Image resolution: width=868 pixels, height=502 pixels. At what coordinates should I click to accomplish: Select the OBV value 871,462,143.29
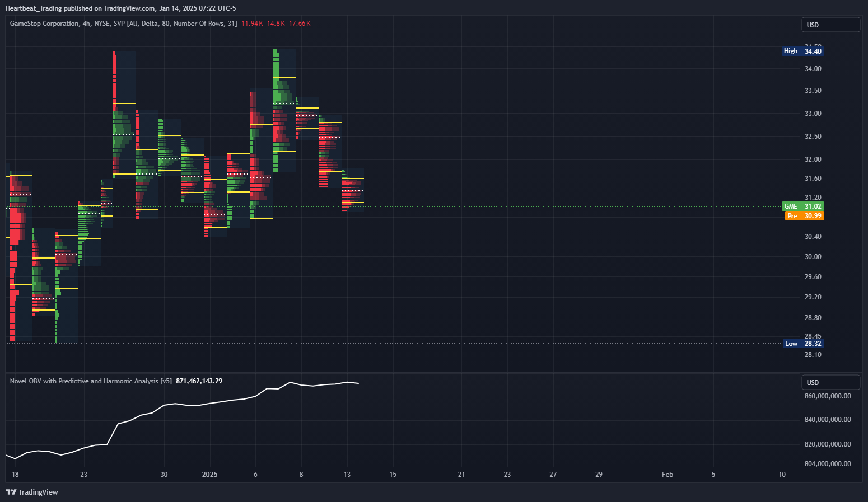point(199,381)
